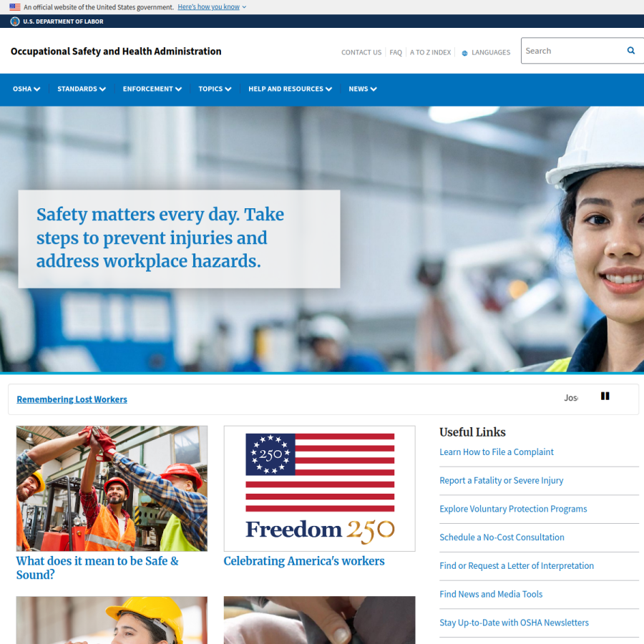The width and height of the screenshot is (644, 644).
Task: Open the Standards dropdown menu
Action: (x=82, y=89)
